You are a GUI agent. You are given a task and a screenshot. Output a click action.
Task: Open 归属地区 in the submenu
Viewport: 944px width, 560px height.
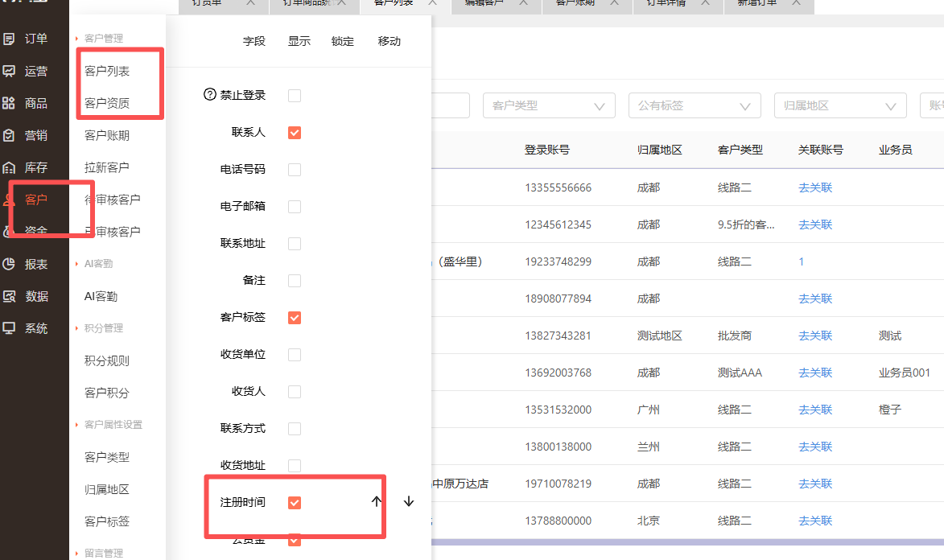click(x=107, y=489)
